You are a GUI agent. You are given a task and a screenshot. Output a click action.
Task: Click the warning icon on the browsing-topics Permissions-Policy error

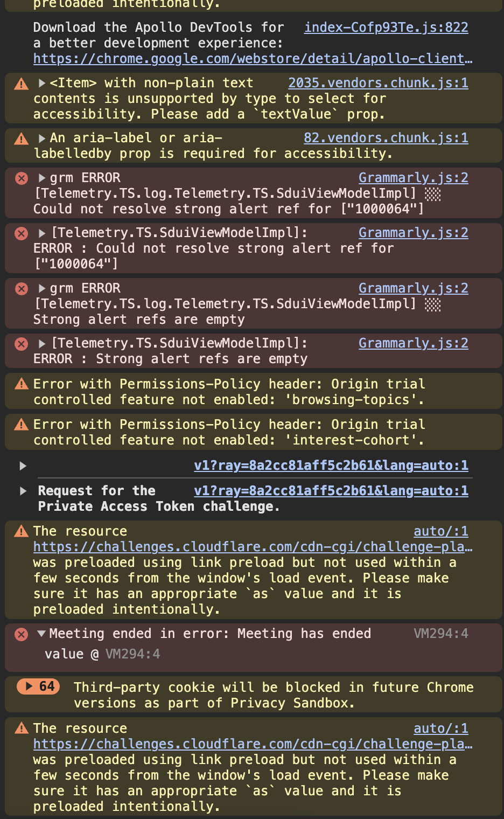pos(20,384)
